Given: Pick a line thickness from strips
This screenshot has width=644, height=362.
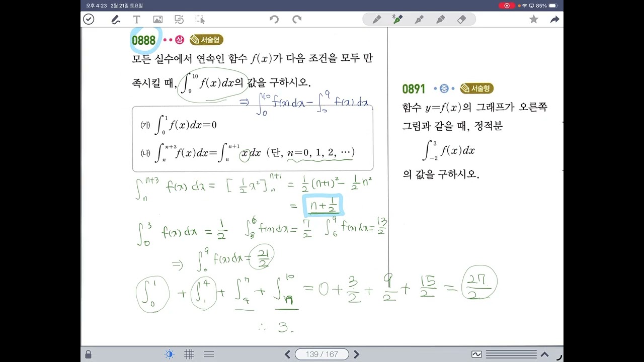Looking at the screenshot, I should 511,354.
